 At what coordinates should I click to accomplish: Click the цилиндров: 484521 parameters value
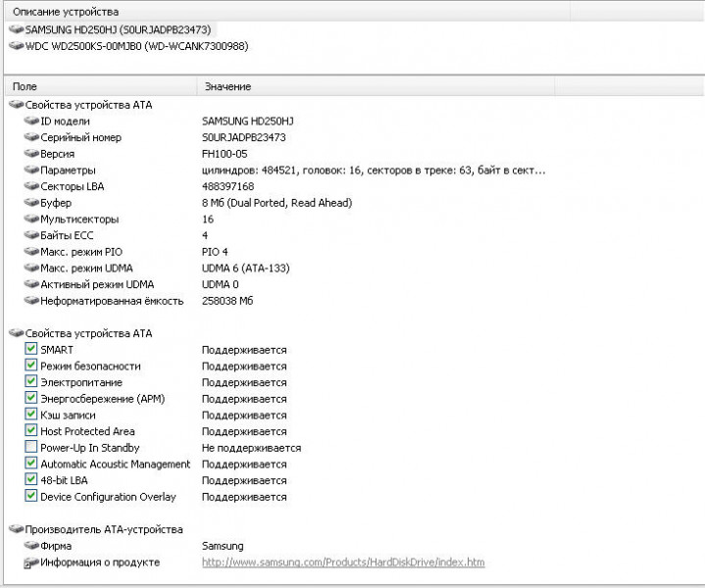tap(374, 170)
